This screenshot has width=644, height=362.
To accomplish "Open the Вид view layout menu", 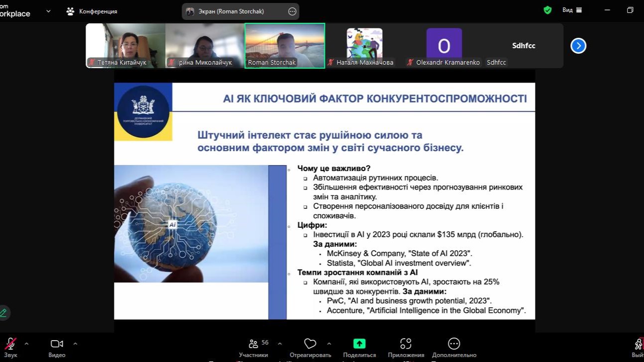I will coord(572,10).
